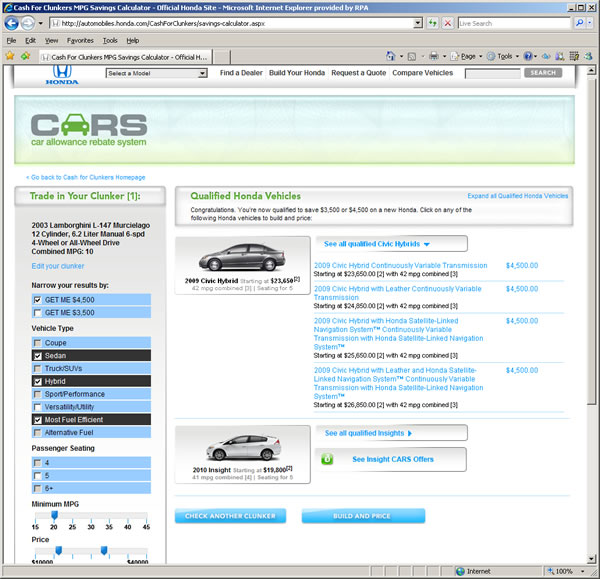The image size is (600, 579).
Task: Enable the Truck/SUVs vehicle type checkbox
Action: (x=38, y=368)
